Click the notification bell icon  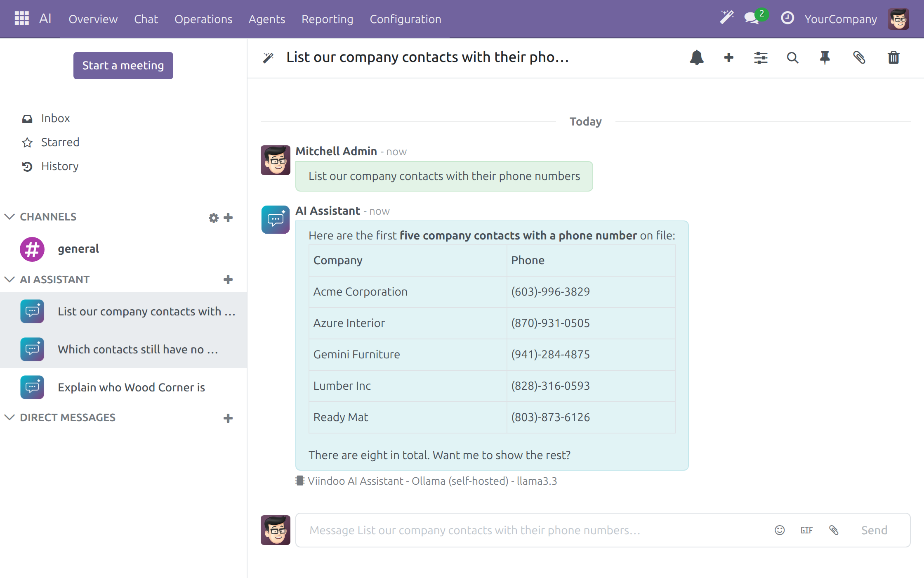697,57
